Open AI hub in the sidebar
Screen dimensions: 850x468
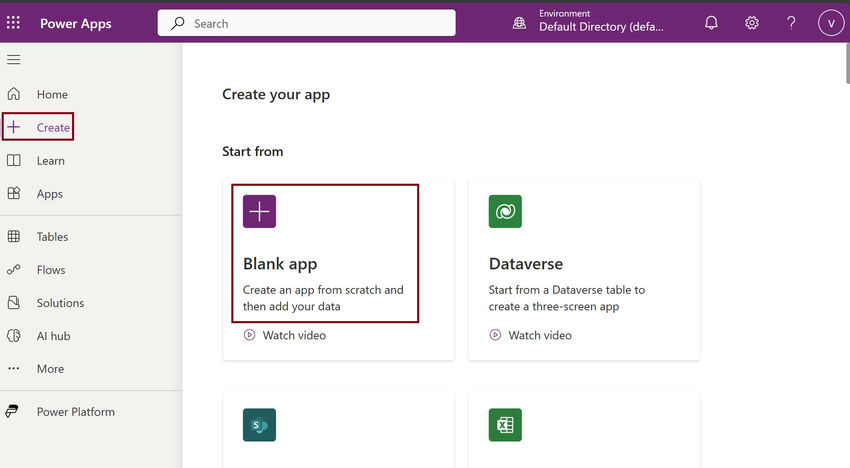pos(53,336)
